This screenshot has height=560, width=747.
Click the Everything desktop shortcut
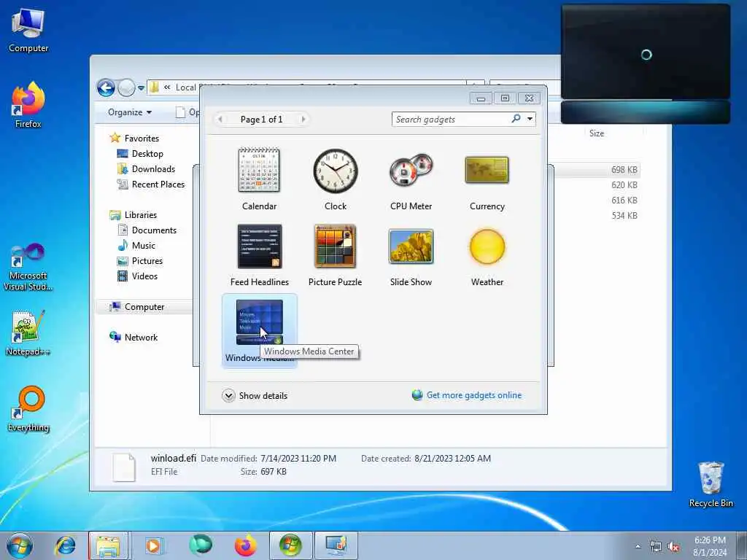click(x=28, y=408)
